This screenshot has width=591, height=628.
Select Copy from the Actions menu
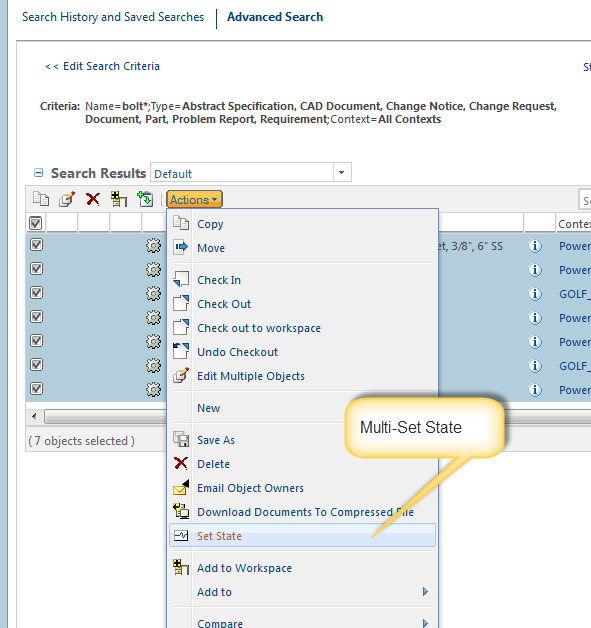(x=302, y=224)
